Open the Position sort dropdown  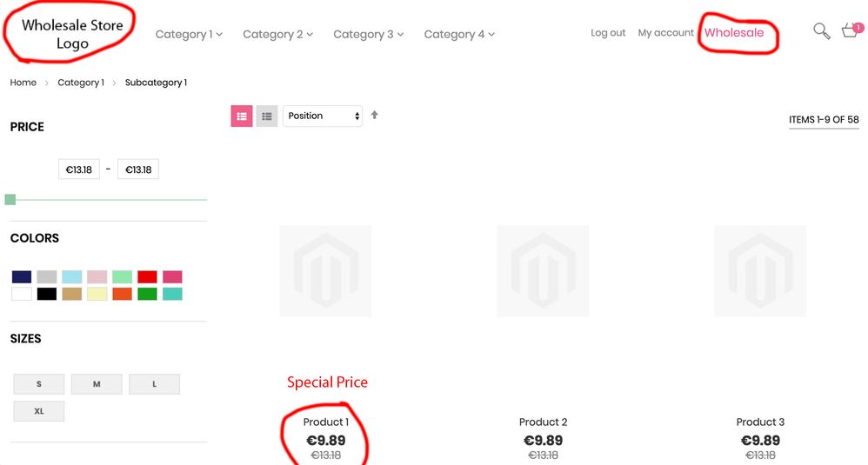point(323,116)
